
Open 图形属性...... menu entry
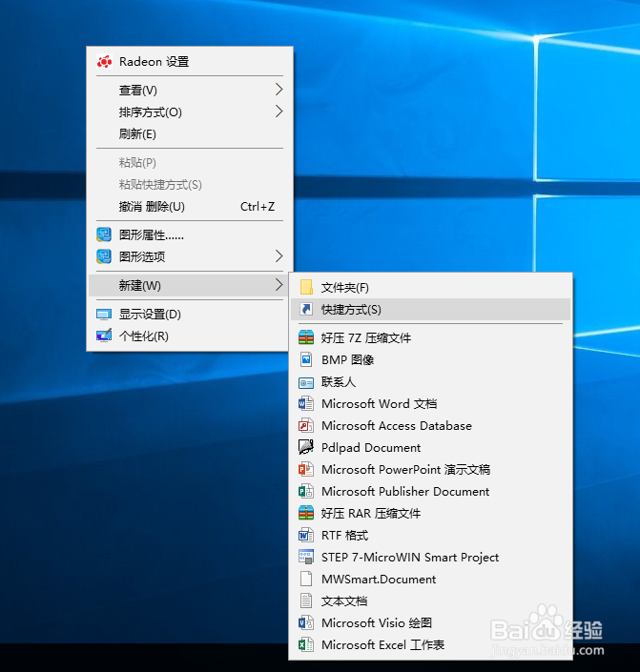click(189, 234)
